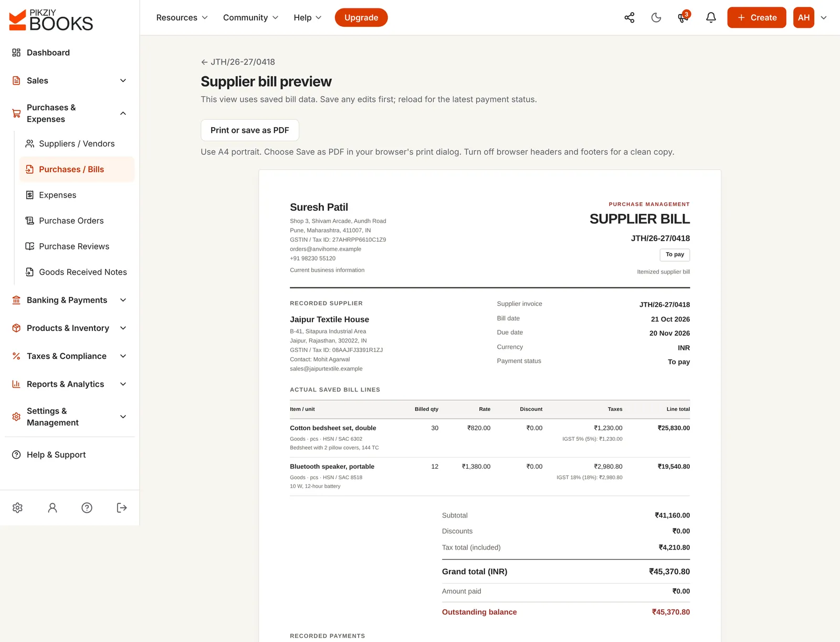
Task: Open user profile icon at sidebar bottom
Action: coord(52,508)
